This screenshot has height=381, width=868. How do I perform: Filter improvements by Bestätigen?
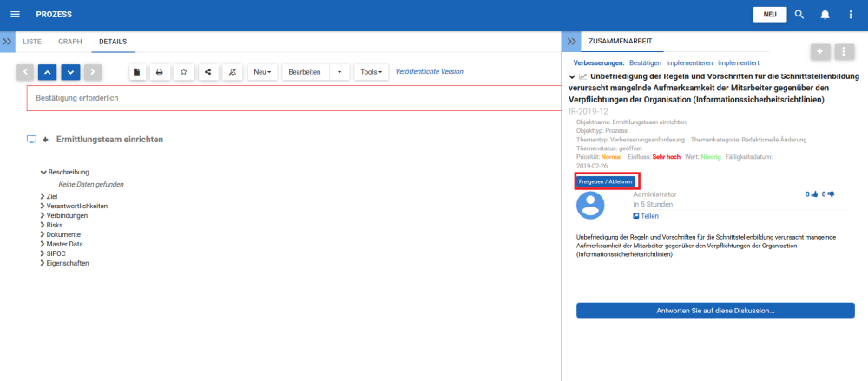[x=645, y=63]
